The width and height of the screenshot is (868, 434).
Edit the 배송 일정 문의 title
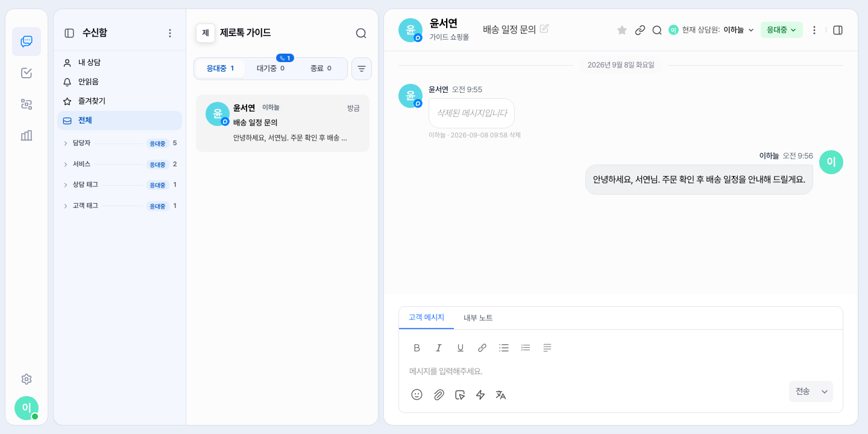pos(544,28)
